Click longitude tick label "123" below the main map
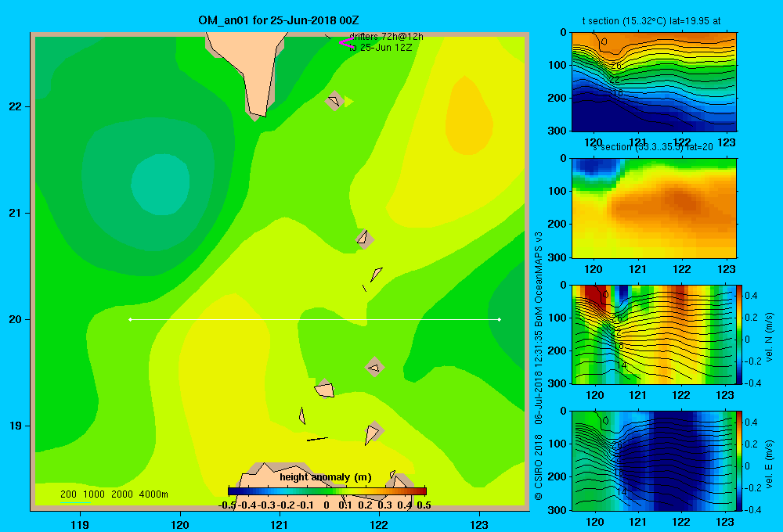783x532 pixels. (479, 524)
